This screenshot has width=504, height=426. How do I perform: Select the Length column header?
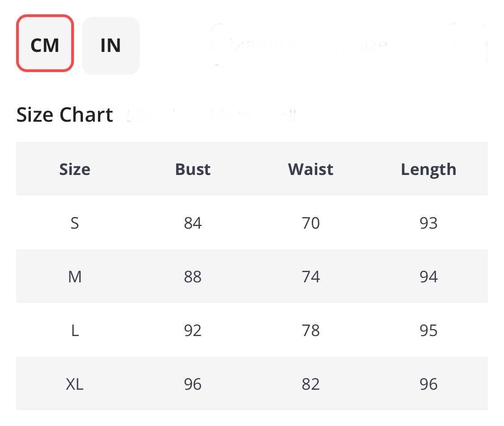[x=428, y=169]
